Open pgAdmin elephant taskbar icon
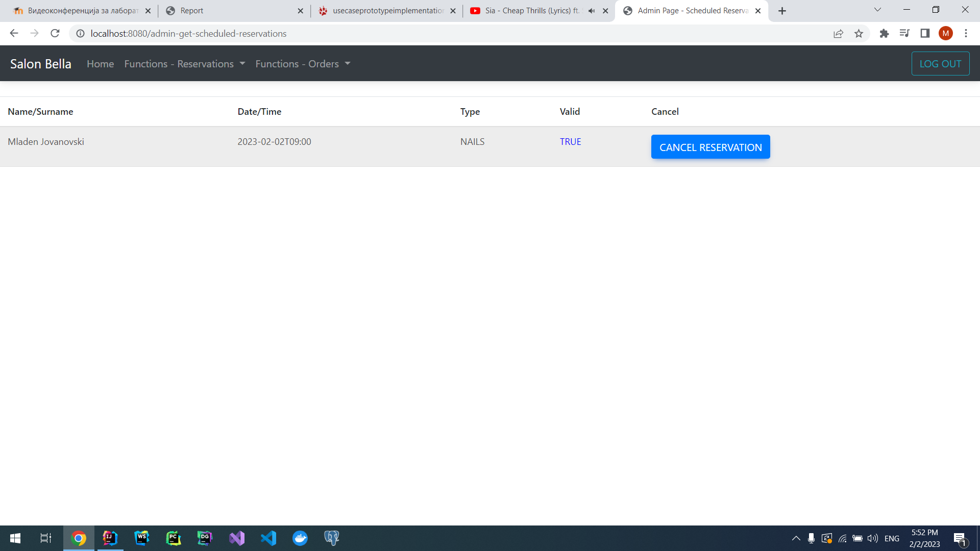The height and width of the screenshot is (551, 980). (x=332, y=538)
